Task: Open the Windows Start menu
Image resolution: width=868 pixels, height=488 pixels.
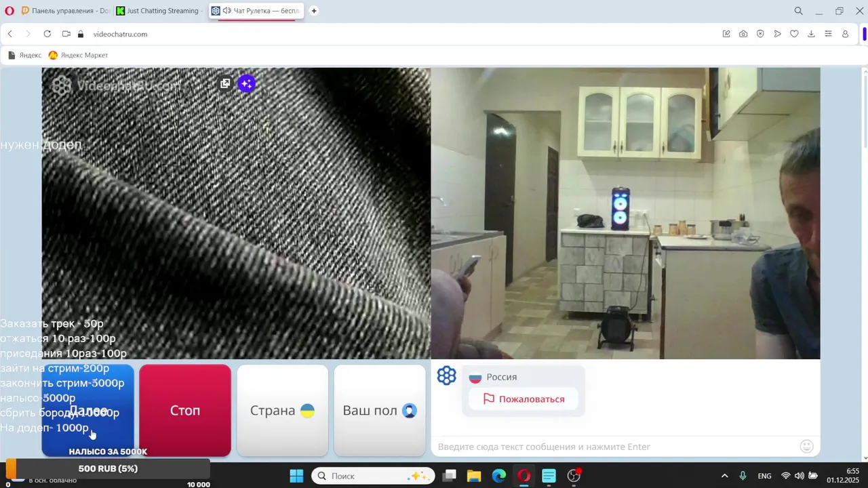Action: [x=296, y=476]
